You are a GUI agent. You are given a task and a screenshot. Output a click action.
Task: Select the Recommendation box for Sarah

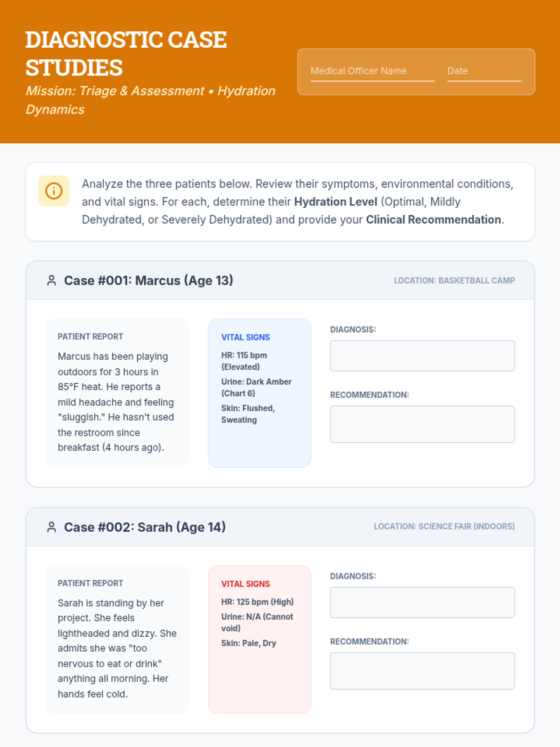(422, 670)
